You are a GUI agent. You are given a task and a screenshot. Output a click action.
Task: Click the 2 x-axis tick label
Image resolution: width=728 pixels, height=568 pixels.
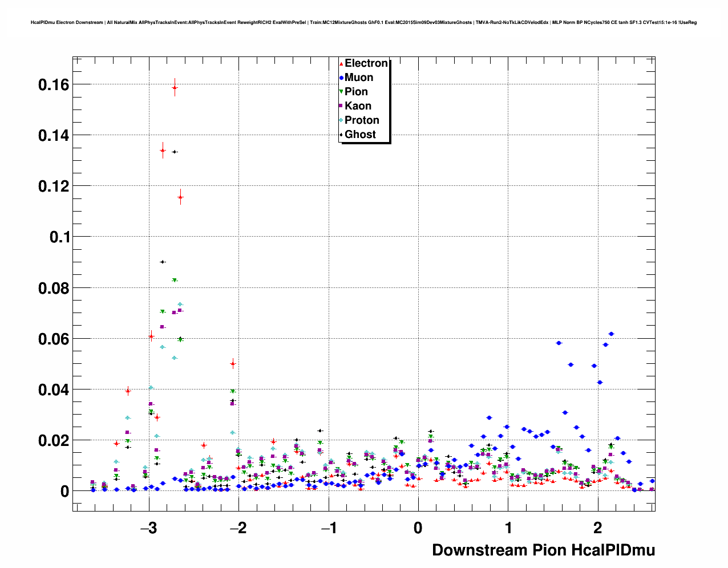pyautogui.click(x=597, y=528)
